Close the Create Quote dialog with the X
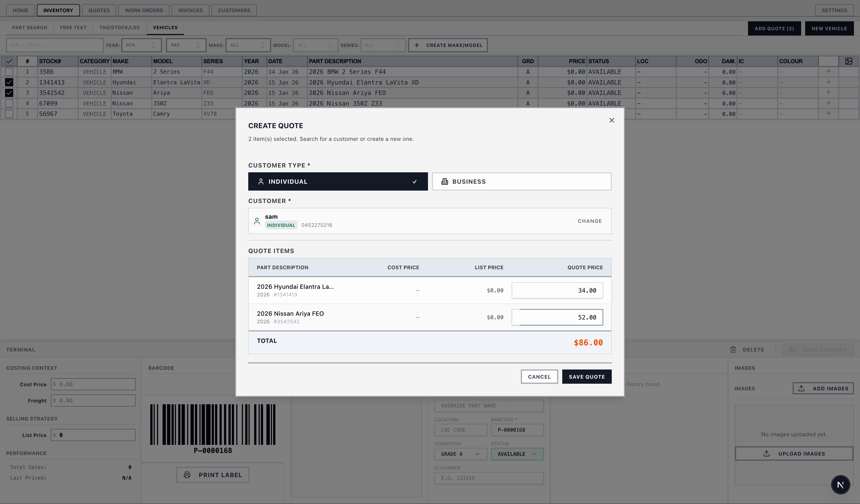860x504 pixels. click(611, 120)
